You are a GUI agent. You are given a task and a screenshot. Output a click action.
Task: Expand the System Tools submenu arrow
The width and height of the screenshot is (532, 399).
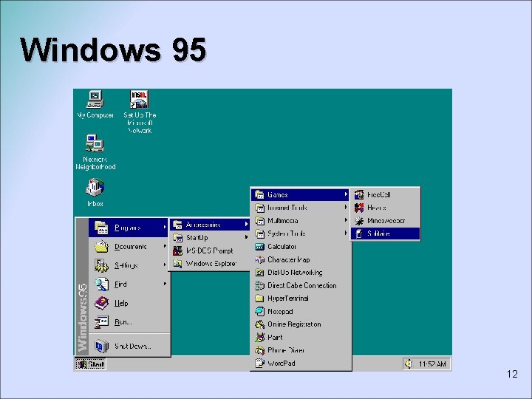pos(346,233)
